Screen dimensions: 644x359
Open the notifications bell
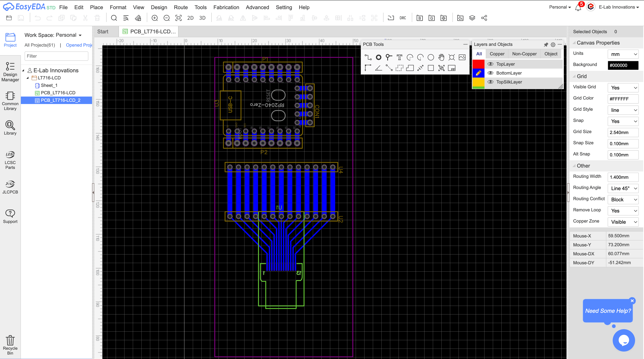click(x=578, y=7)
